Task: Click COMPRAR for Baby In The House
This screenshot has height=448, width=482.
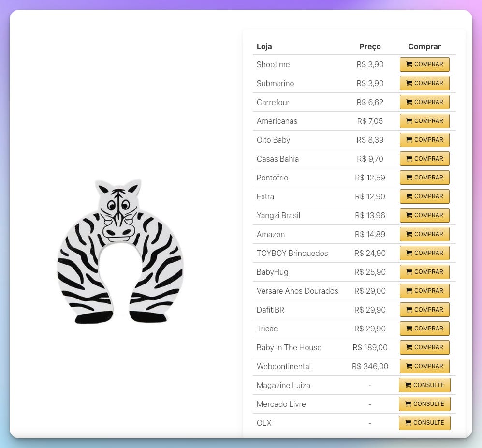Action: (424, 347)
